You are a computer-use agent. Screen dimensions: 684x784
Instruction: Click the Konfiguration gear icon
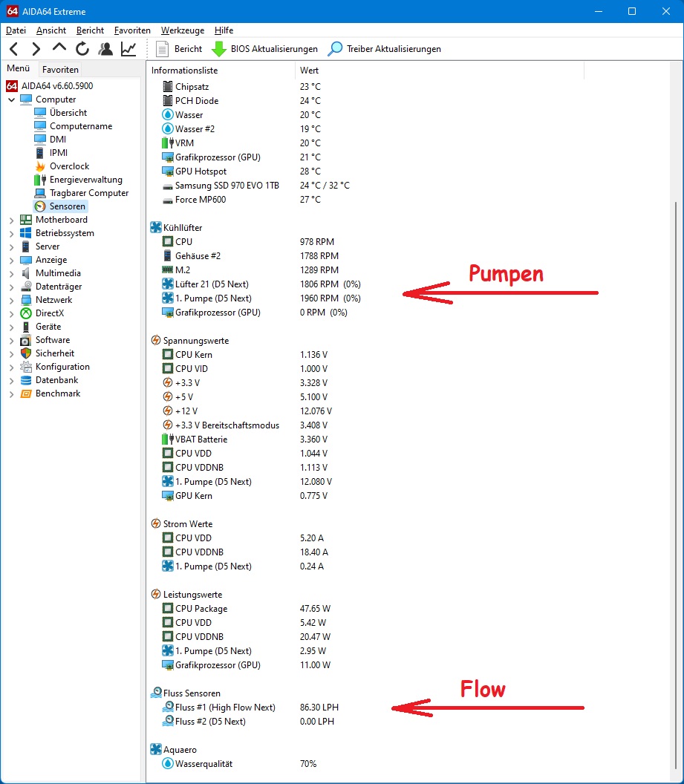(x=26, y=367)
